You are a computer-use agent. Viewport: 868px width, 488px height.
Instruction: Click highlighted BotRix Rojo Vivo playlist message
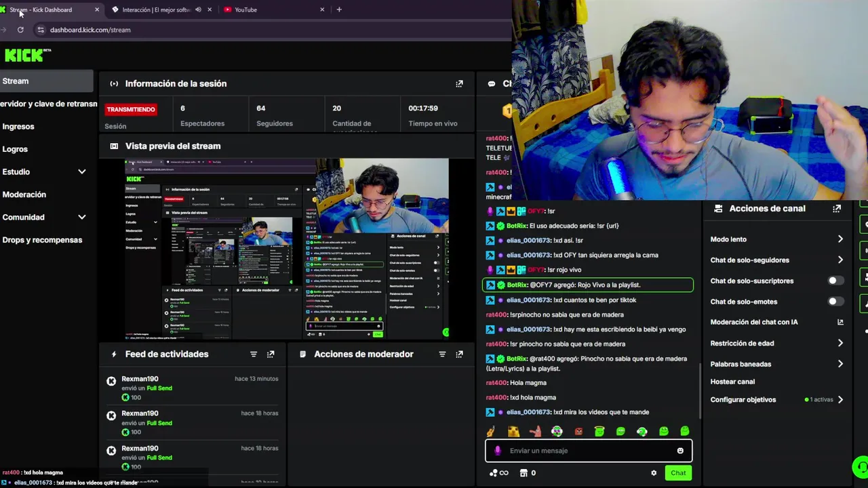588,285
